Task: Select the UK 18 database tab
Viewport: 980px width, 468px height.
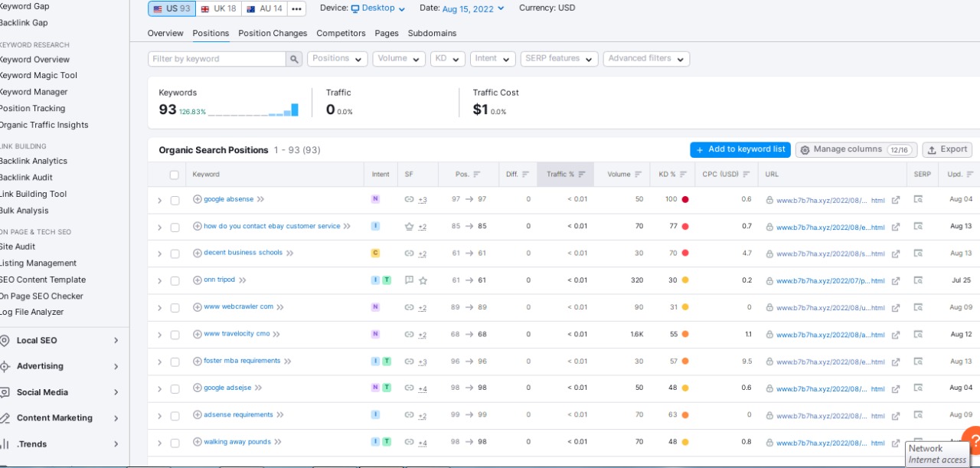Action: [x=218, y=8]
